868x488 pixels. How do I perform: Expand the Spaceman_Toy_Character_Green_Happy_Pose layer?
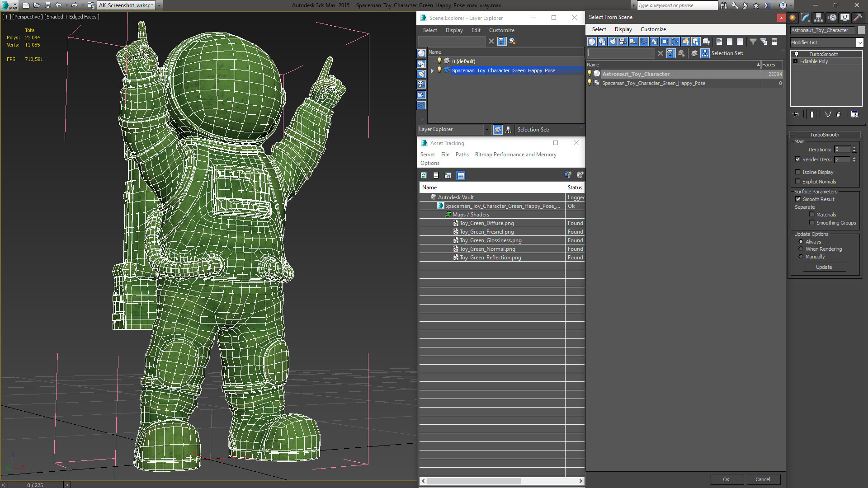[431, 70]
